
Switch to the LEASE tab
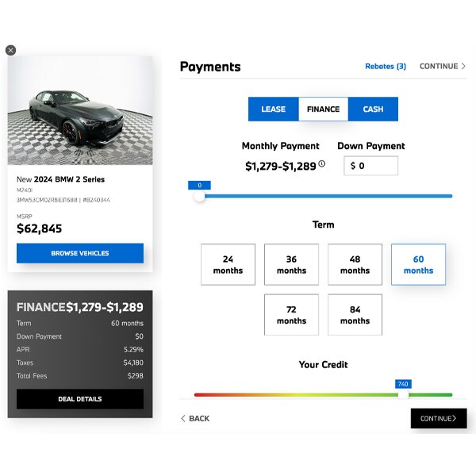tap(273, 109)
